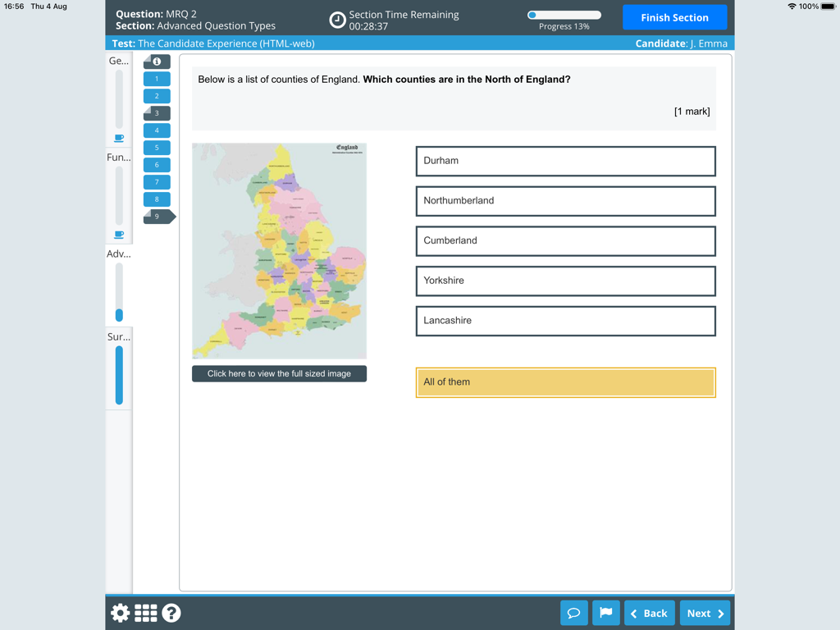Click the coffee cup icon in General section
840x630 pixels.
click(x=119, y=137)
